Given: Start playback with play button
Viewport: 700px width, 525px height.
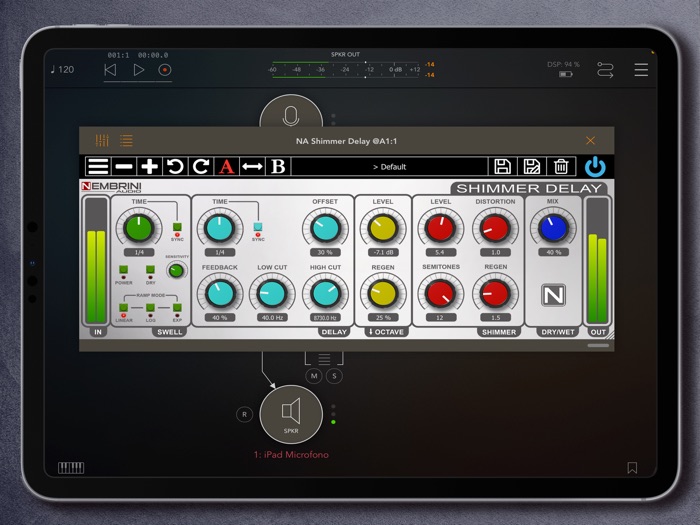Looking at the screenshot, I should click(x=139, y=70).
